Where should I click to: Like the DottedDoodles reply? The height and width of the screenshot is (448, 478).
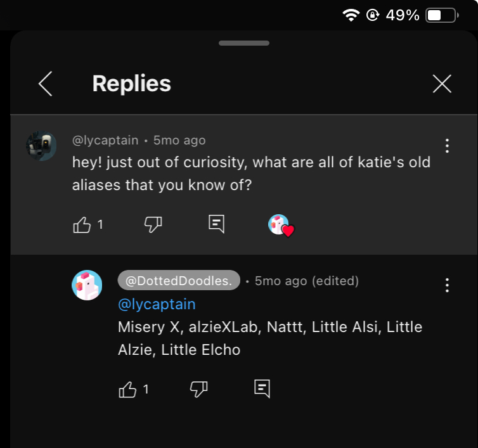127,390
